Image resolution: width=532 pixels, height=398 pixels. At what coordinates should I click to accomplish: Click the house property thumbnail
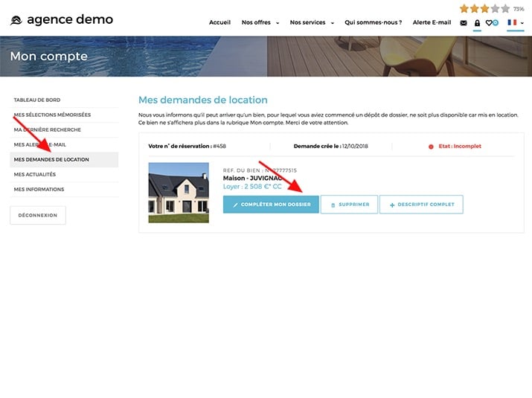click(x=179, y=193)
